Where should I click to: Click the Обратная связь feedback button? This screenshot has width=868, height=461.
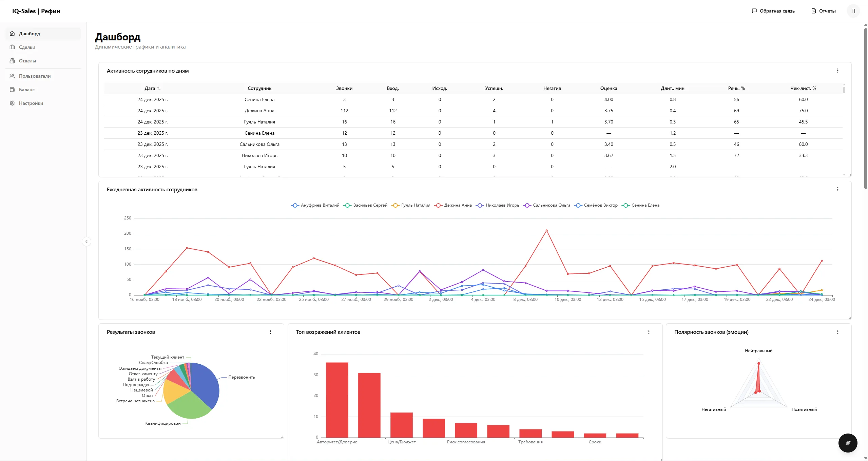(773, 11)
